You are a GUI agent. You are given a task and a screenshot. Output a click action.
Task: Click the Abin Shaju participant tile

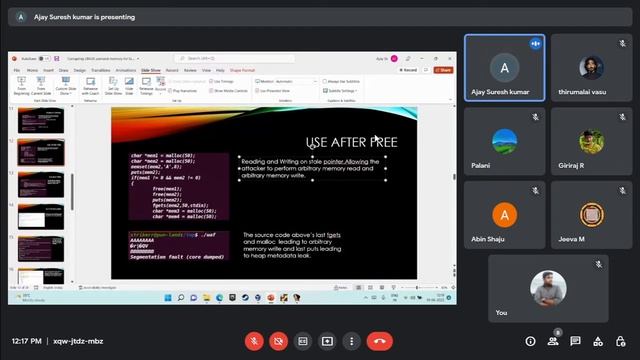(x=504, y=215)
